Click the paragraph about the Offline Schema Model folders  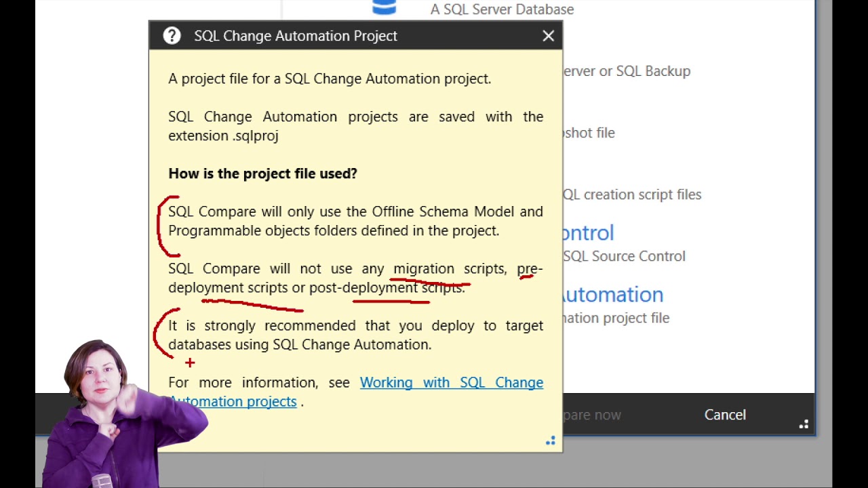pyautogui.click(x=356, y=221)
